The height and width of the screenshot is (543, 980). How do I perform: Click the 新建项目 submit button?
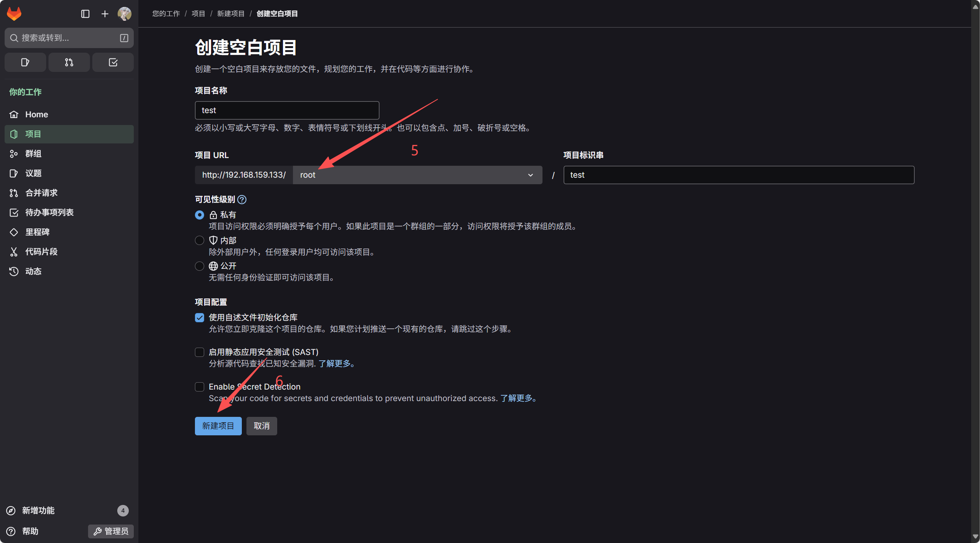[218, 426]
